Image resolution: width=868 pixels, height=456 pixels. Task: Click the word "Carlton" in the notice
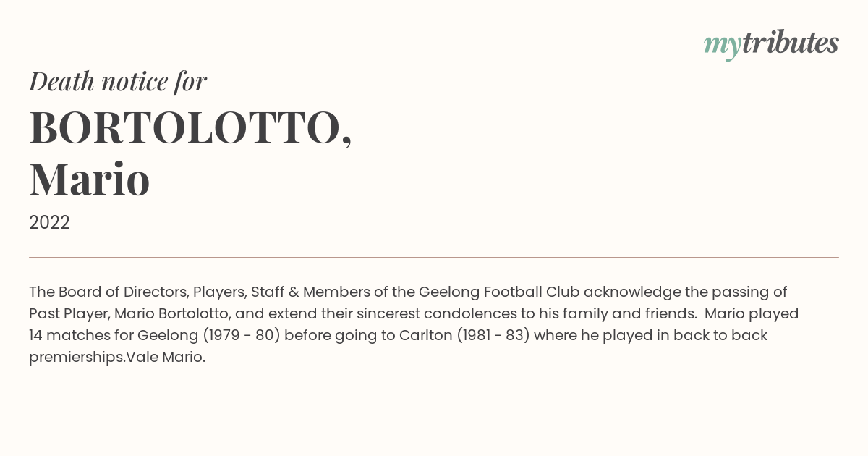427,335
